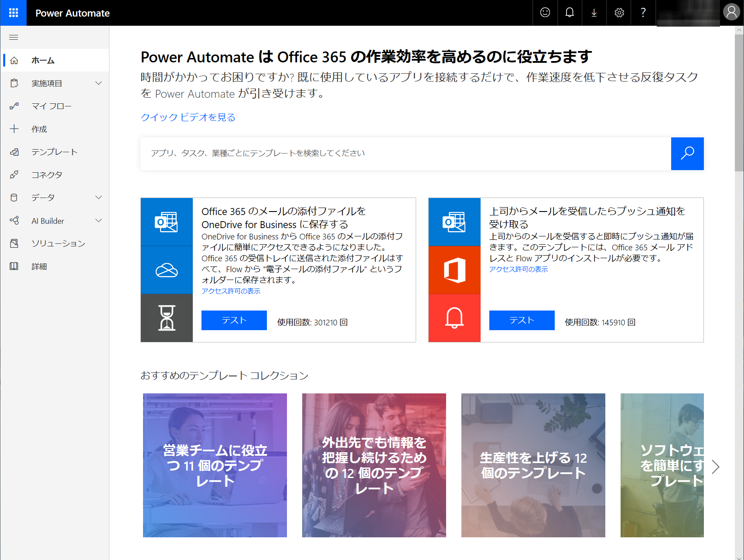Open the user account avatar

[x=732, y=13]
